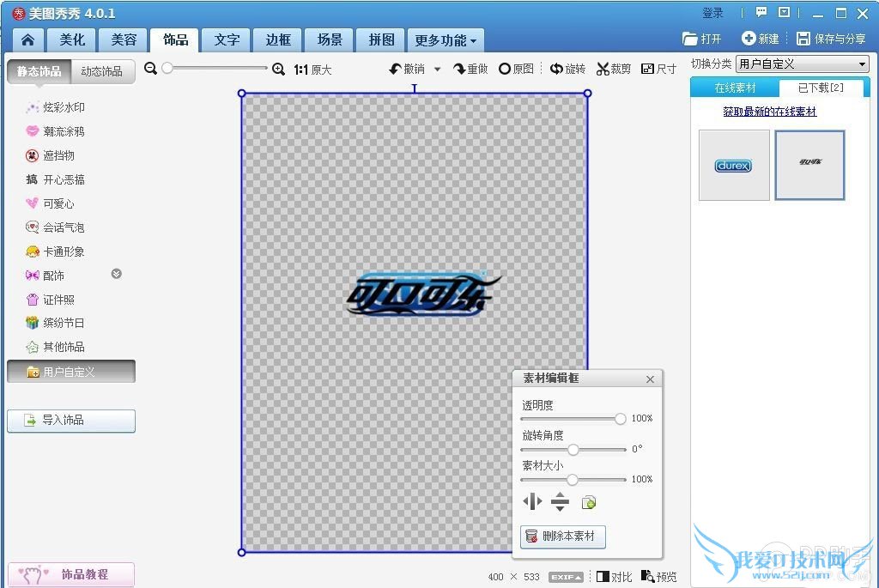Expand the undo history dropdown arrow
Viewport: 879px width, 588px height.
click(437, 70)
